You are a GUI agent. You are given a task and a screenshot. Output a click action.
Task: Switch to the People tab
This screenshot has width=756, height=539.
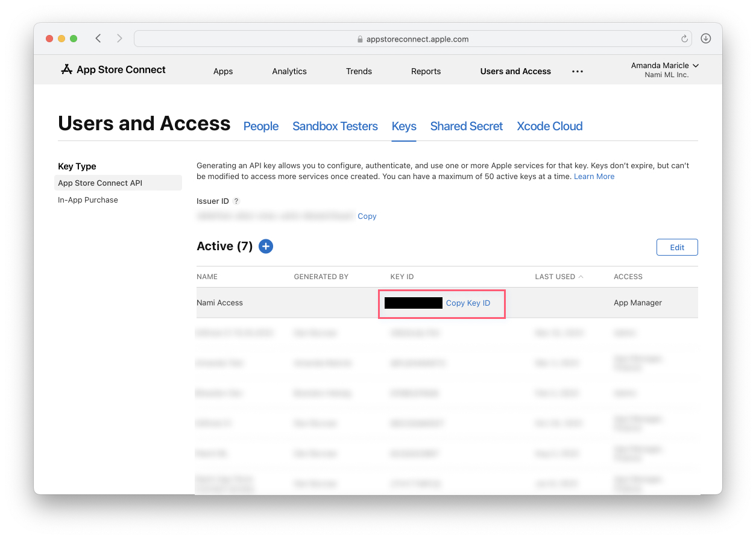(261, 126)
